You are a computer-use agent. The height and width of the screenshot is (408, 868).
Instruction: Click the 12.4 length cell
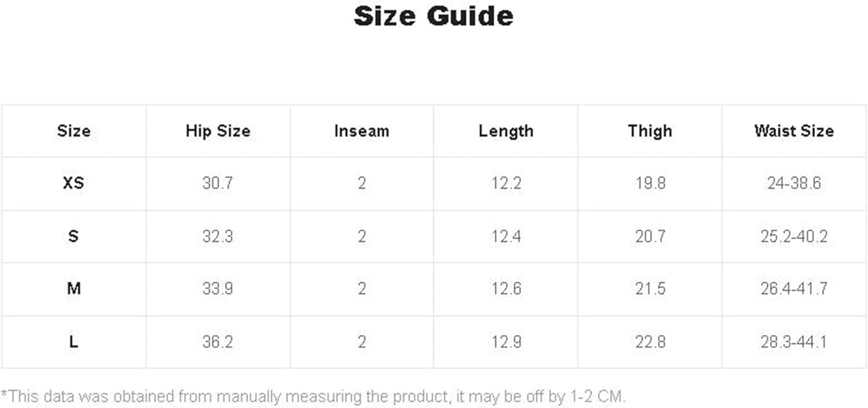coord(506,236)
